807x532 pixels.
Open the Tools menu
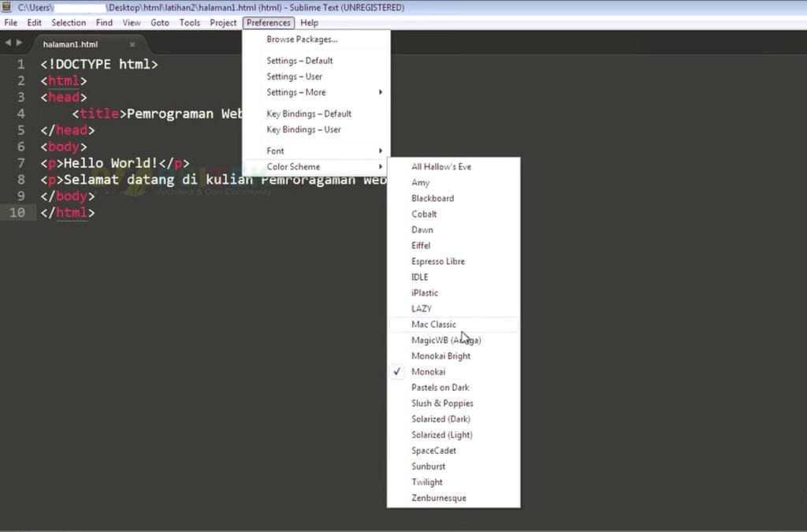(x=189, y=23)
